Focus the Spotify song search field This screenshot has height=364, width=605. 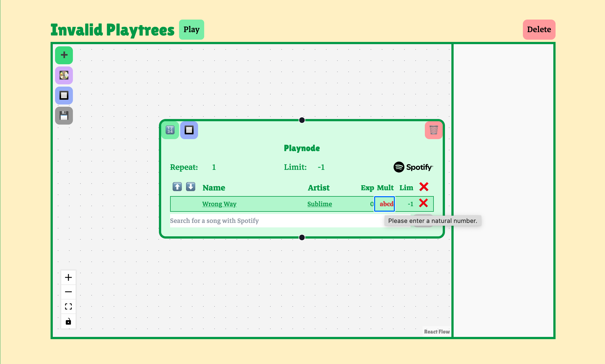pos(277,221)
